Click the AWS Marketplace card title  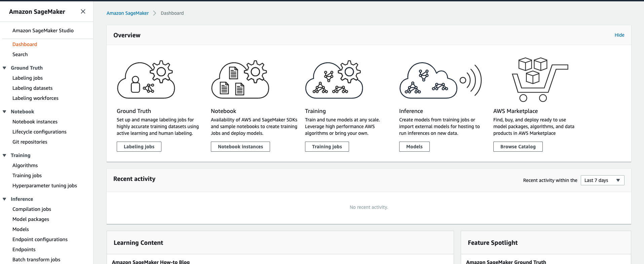[x=516, y=111]
